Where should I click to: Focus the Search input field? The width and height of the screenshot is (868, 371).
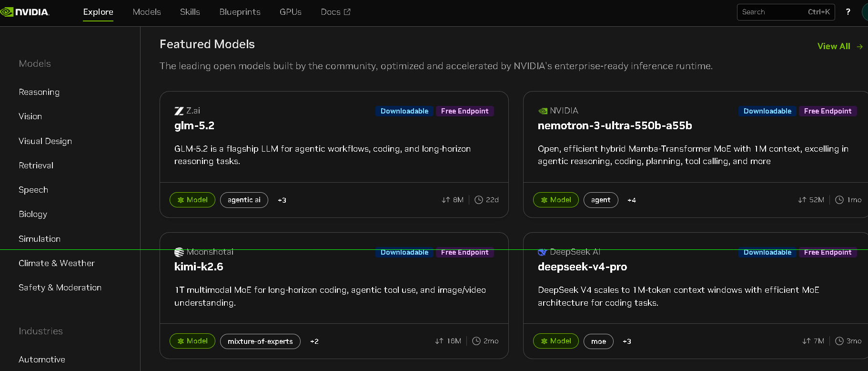(x=786, y=12)
